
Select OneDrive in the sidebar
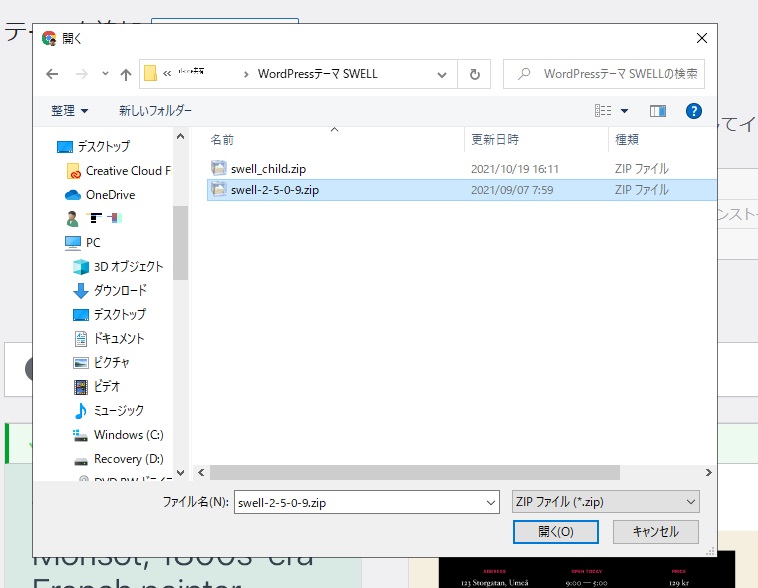point(100,194)
